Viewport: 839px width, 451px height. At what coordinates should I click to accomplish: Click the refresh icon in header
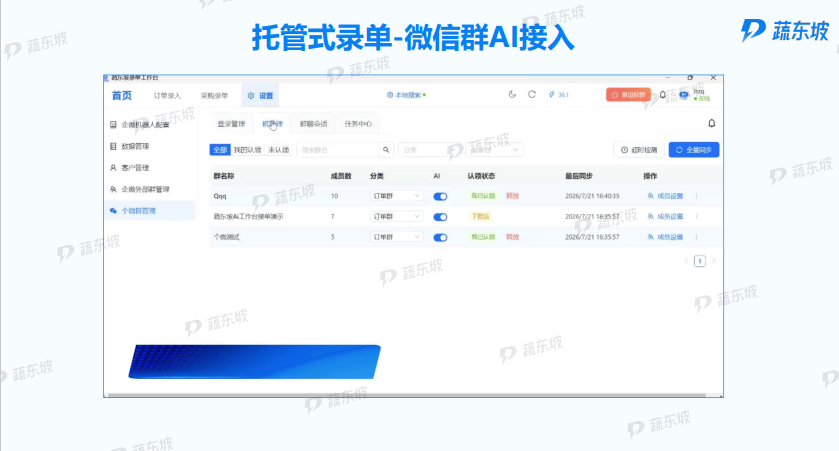click(532, 95)
